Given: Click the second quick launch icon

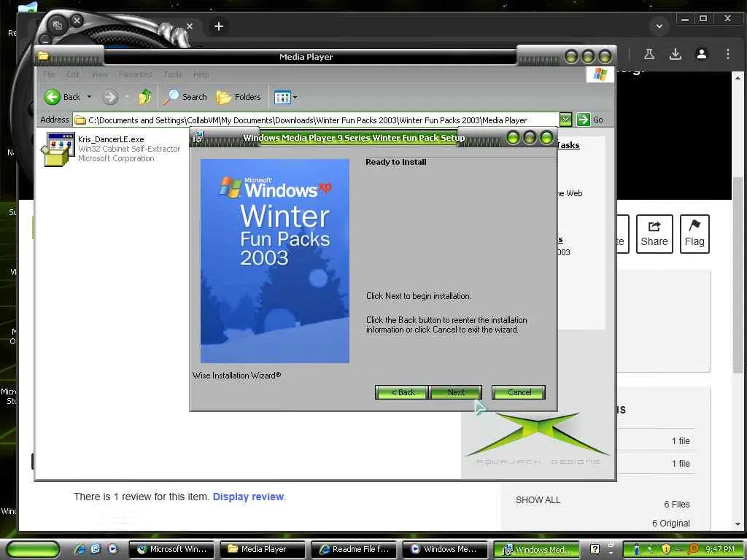Looking at the screenshot, I should click(x=96, y=549).
